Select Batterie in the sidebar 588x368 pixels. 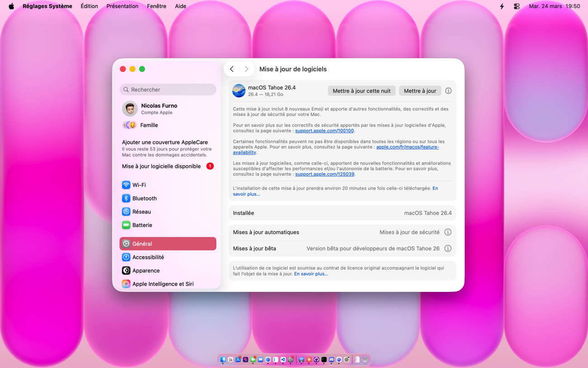(x=142, y=225)
